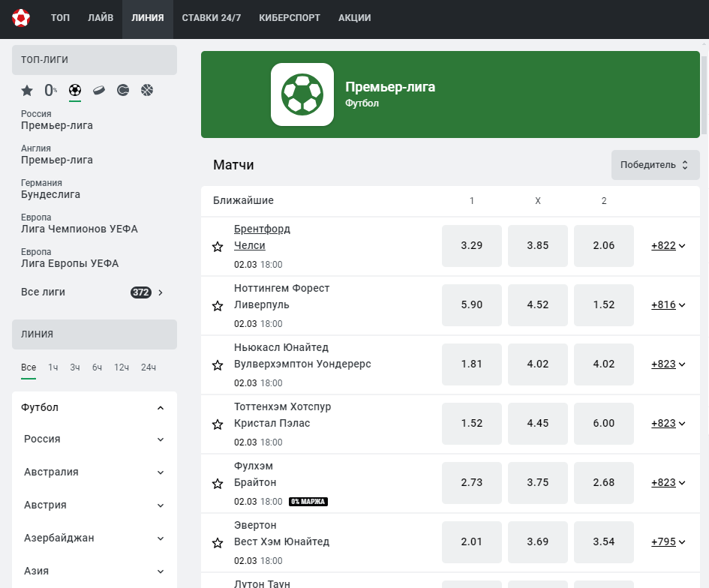The image size is (709, 588).
Task: Select the ice hockey puck filter icon
Action: (x=99, y=91)
